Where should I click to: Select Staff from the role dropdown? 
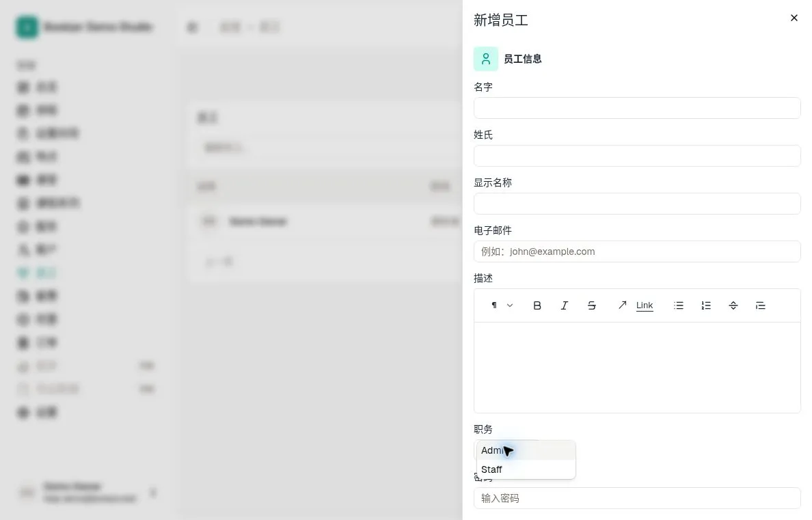pos(526,469)
